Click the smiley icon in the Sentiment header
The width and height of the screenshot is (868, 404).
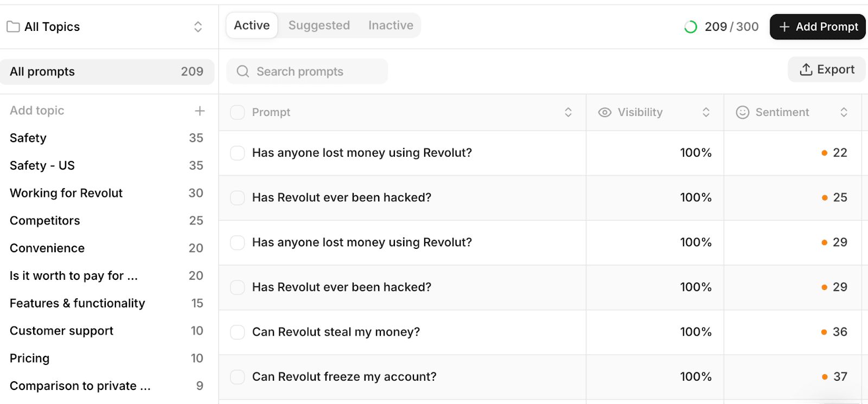click(x=742, y=112)
